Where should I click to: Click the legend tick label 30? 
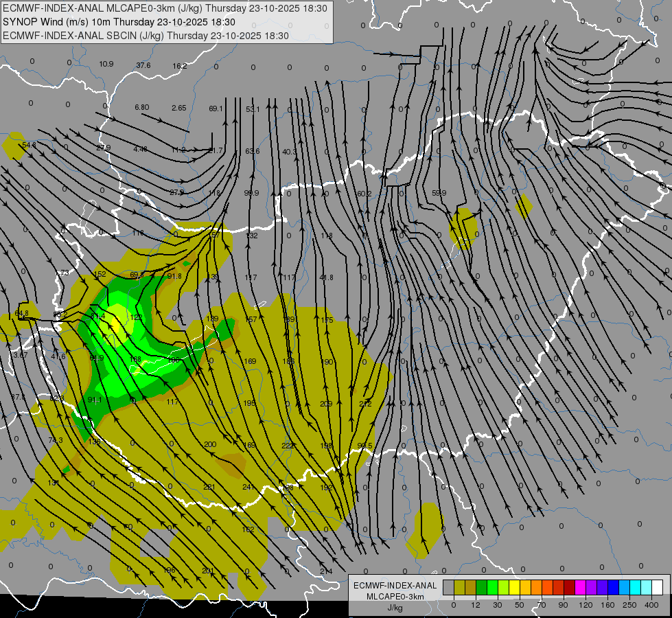click(x=497, y=605)
